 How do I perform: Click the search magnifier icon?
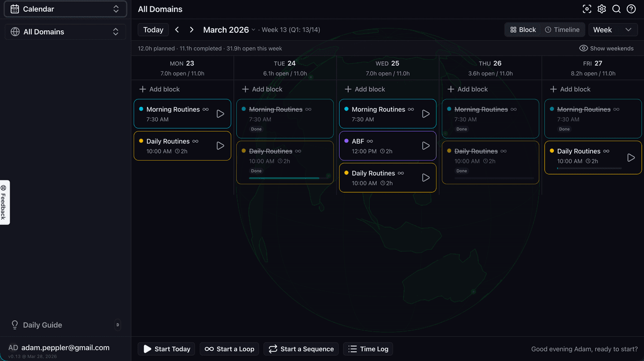point(617,9)
